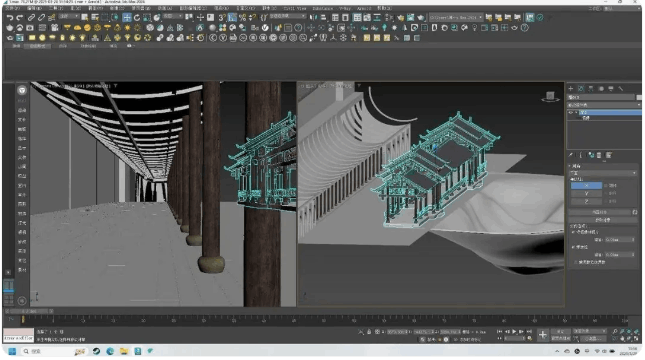
Task: Toggle the Percent Snap icon
Action: (x=243, y=17)
